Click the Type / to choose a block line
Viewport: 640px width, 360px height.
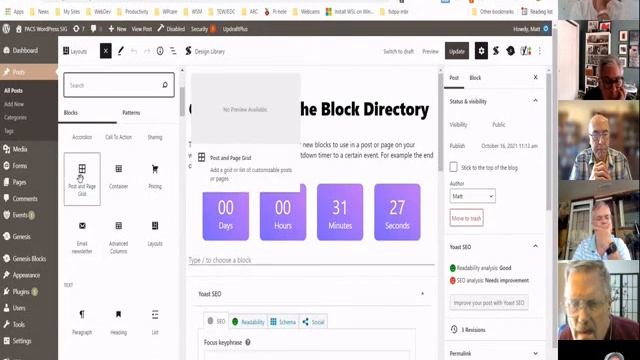[x=311, y=260]
